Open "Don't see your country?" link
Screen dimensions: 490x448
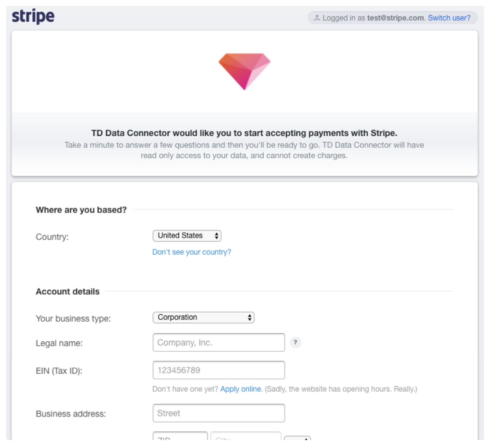click(x=191, y=252)
